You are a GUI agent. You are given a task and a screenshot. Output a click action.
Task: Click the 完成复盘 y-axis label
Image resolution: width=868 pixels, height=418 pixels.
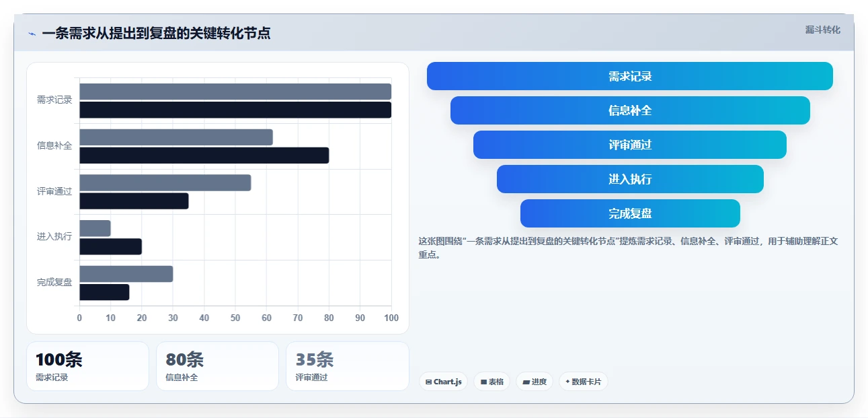[x=54, y=283]
